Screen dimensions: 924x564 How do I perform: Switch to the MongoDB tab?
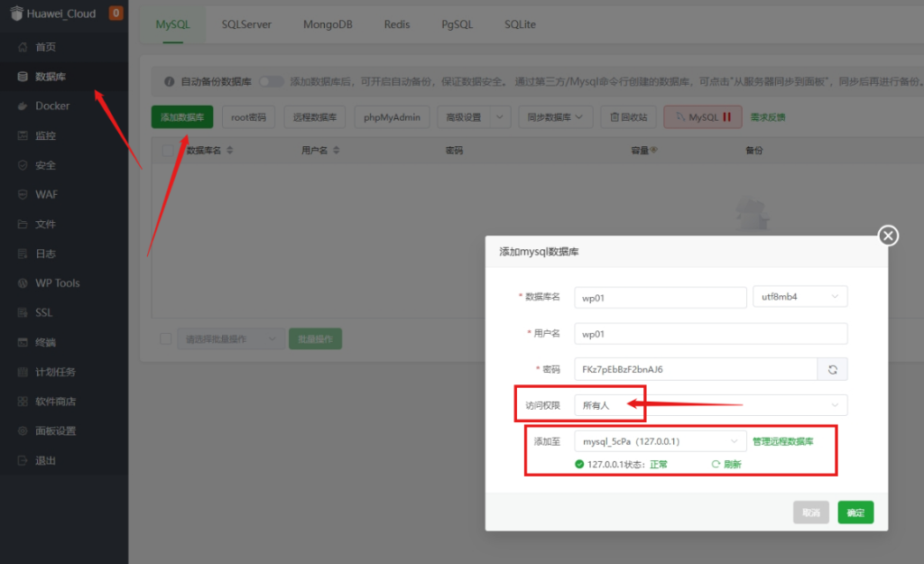(x=328, y=24)
